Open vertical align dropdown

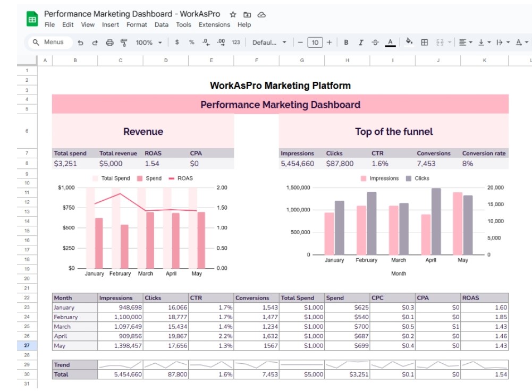tap(485, 42)
